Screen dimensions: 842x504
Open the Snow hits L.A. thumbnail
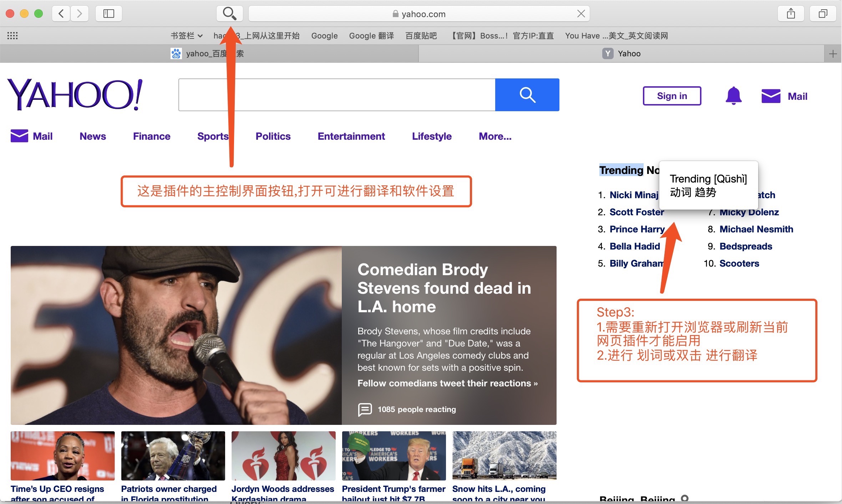tap(504, 456)
